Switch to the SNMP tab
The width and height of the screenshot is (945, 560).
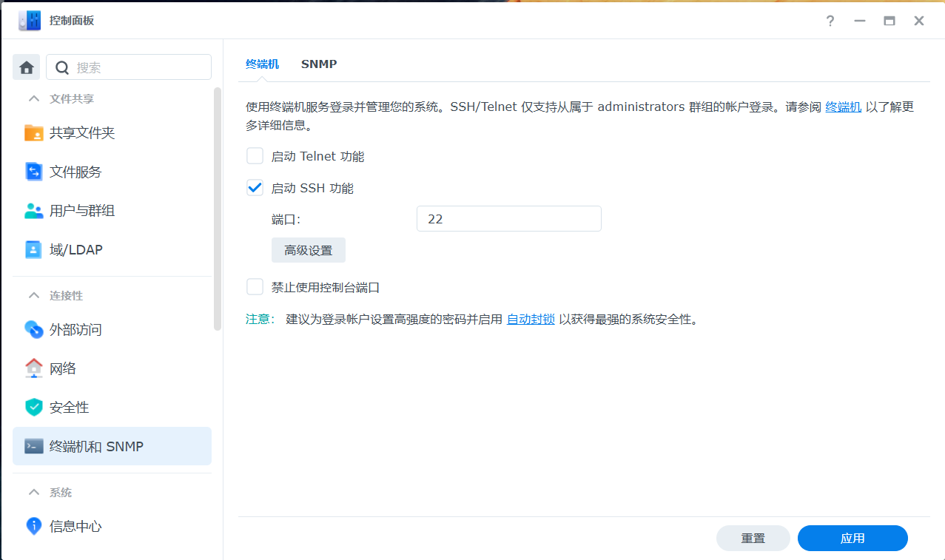(319, 64)
